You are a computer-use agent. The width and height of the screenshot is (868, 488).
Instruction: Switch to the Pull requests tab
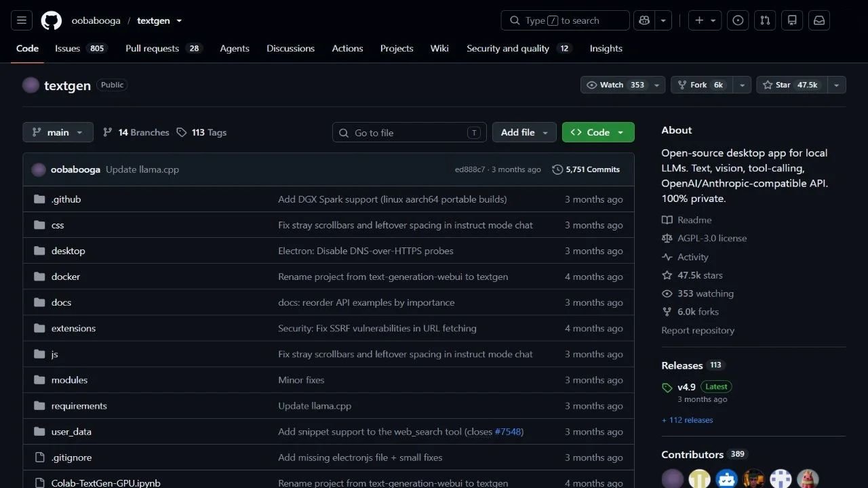pos(163,48)
